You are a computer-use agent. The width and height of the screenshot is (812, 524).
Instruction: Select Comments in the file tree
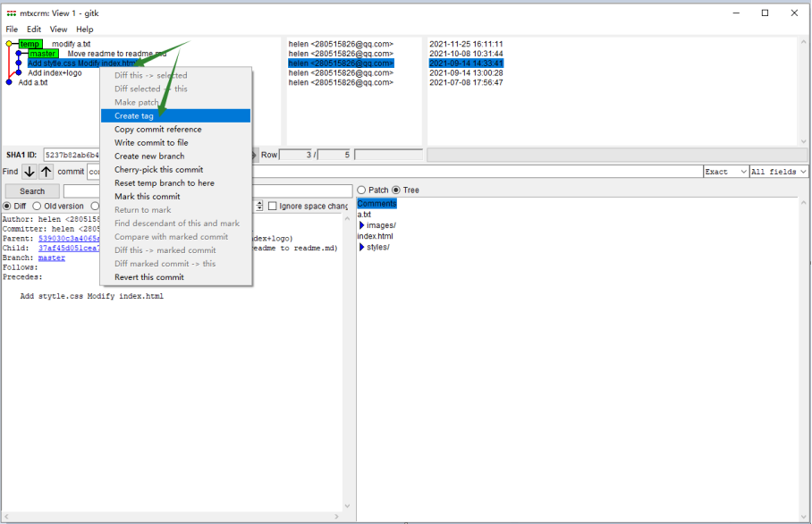point(376,204)
